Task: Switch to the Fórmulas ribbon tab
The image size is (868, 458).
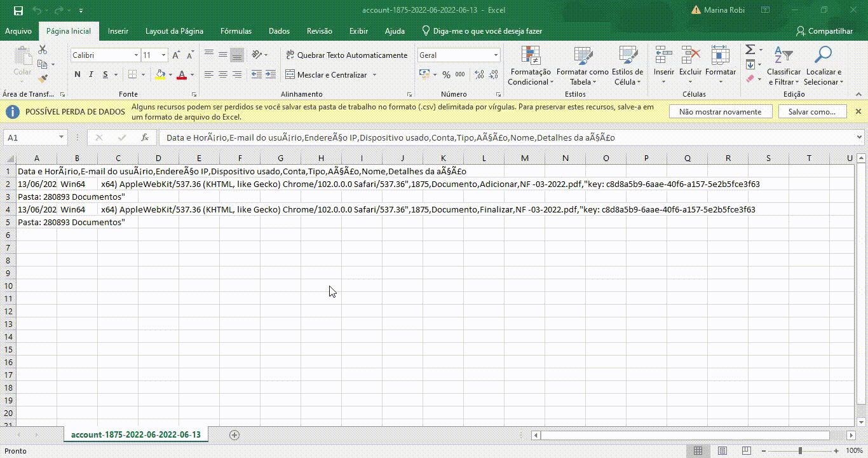Action: [236, 31]
